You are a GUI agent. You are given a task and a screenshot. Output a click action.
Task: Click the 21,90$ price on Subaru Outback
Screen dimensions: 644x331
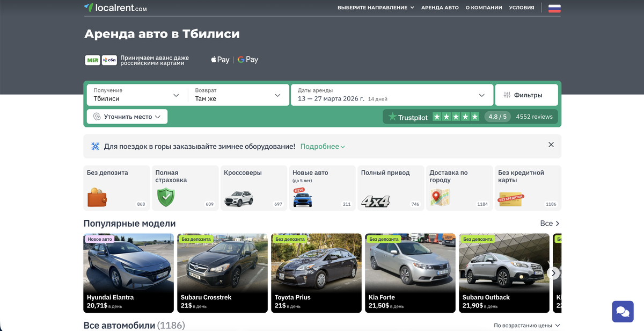pyautogui.click(x=473, y=306)
